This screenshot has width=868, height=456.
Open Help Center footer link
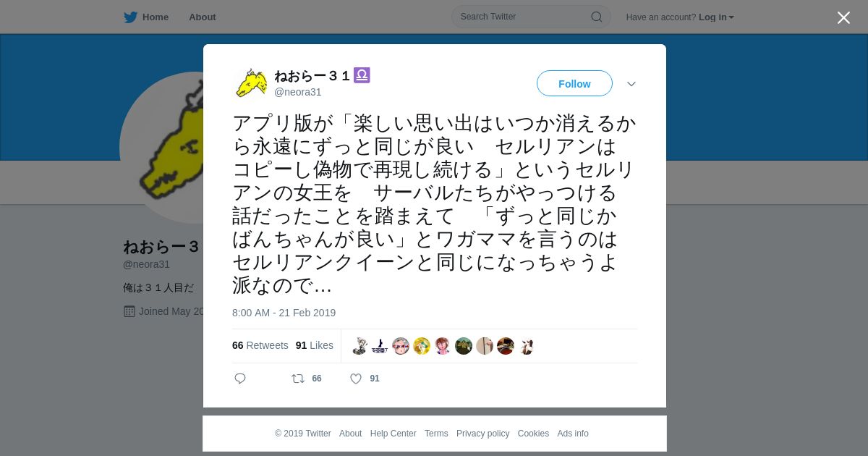tap(393, 434)
